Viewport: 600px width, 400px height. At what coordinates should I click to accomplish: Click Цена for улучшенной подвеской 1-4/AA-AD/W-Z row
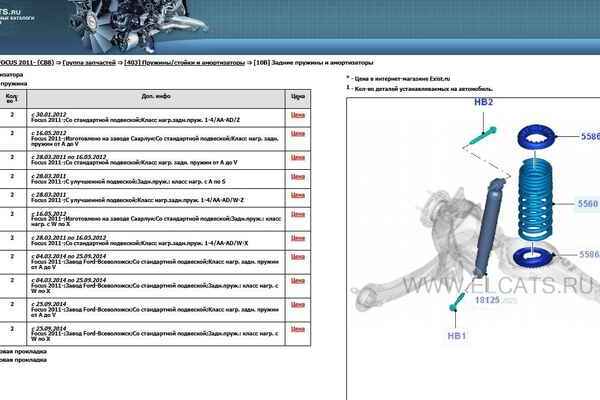click(x=298, y=195)
